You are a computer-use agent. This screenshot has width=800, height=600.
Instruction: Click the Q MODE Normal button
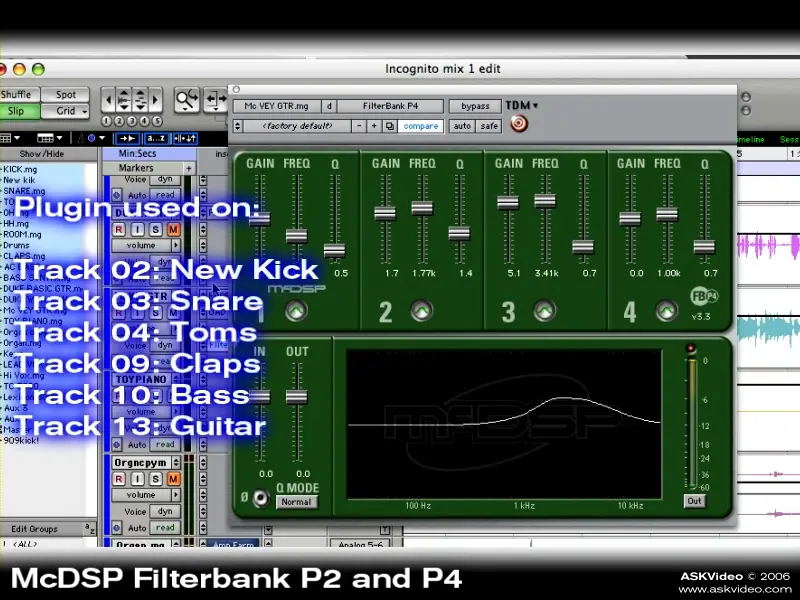pyautogui.click(x=296, y=502)
